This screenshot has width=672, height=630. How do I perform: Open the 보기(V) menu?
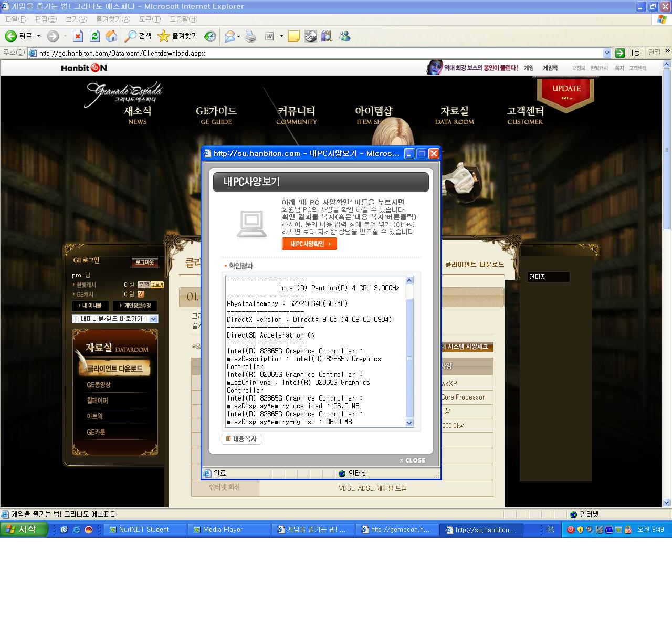76,19
